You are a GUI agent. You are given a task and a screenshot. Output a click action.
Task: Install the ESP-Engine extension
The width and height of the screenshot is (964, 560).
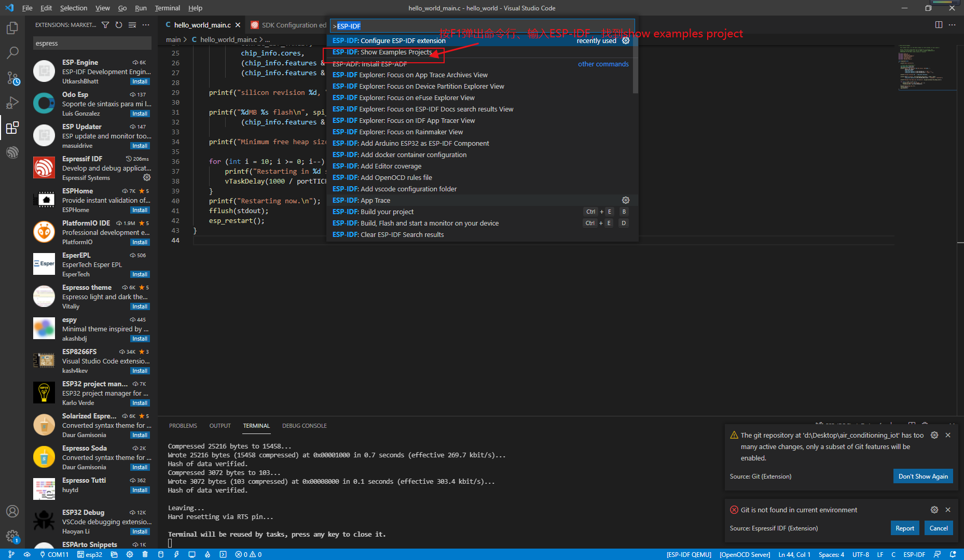click(x=140, y=81)
